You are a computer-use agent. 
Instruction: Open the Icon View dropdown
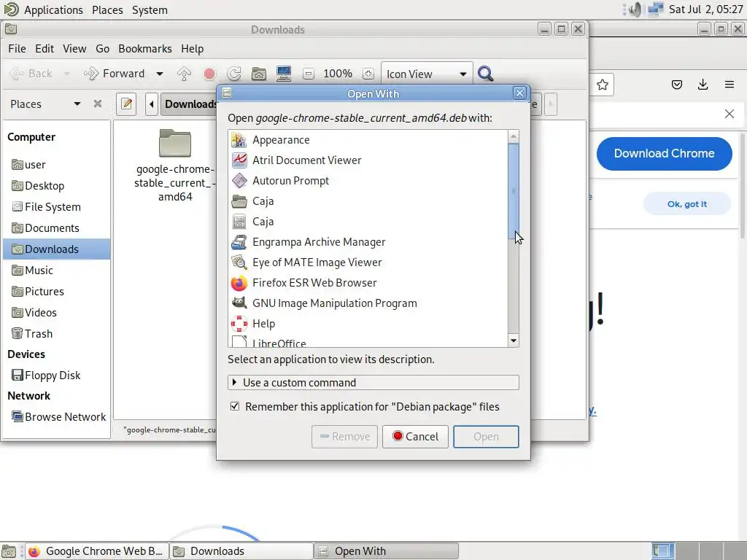coord(426,74)
